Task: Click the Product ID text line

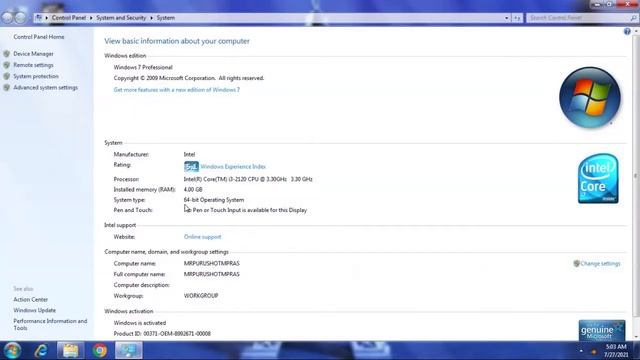Action: coord(162,334)
